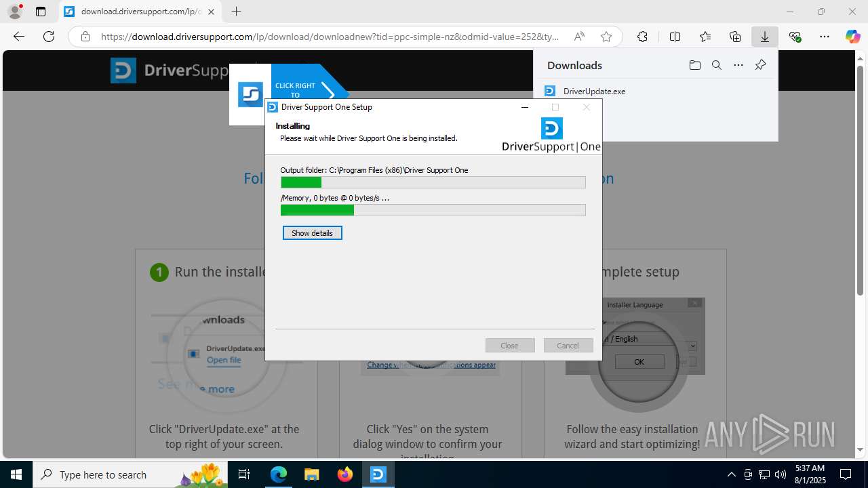Click the lower download progress bar
This screenshot has height=488, width=868.
(433, 210)
